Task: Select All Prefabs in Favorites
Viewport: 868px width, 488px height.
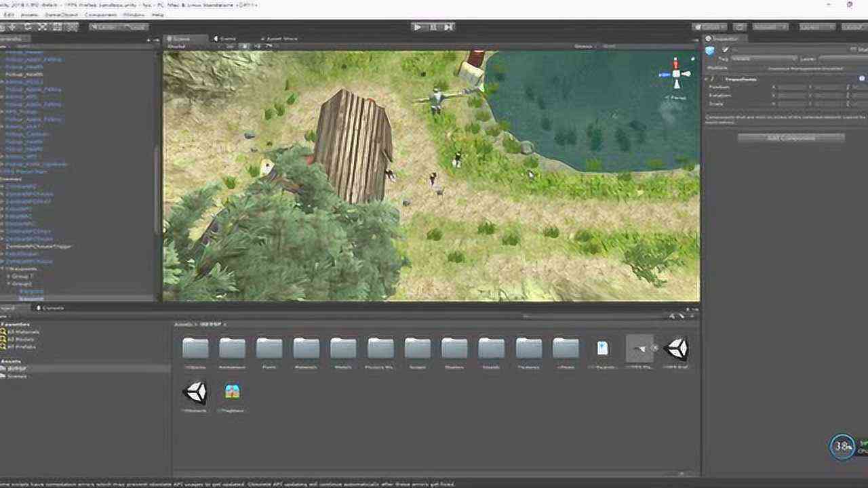Action: [x=22, y=346]
